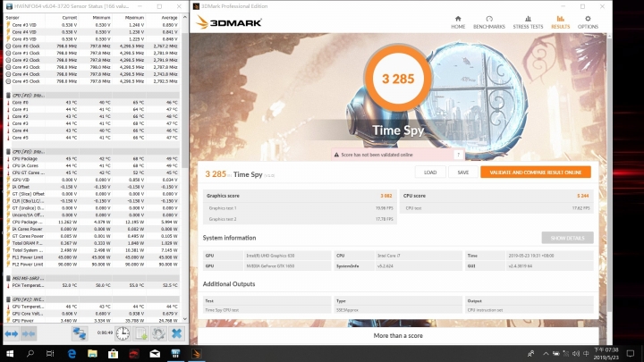The width and height of the screenshot is (644, 362).
Task: Open Task View on taskbar
Action: pyautogui.click(x=50, y=353)
